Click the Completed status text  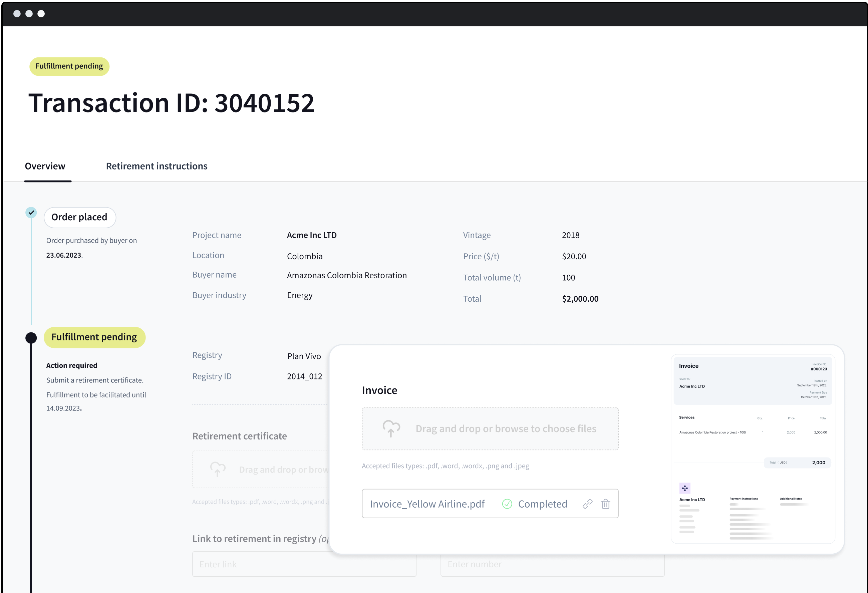pyautogui.click(x=542, y=504)
